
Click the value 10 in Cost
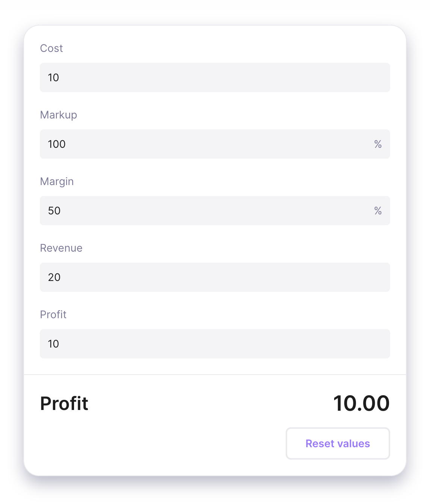click(53, 77)
